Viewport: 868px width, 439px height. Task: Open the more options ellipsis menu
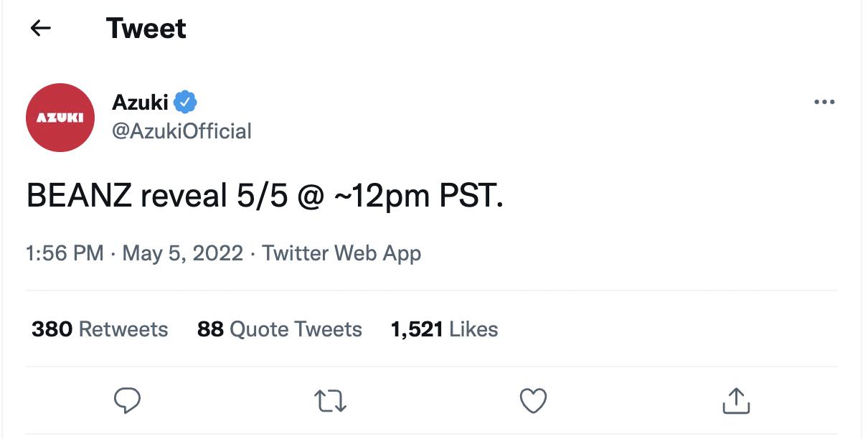(x=824, y=103)
